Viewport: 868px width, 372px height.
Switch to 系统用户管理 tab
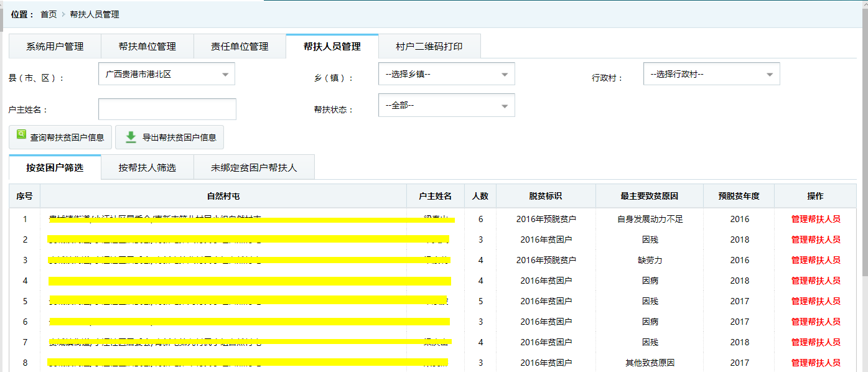point(55,46)
